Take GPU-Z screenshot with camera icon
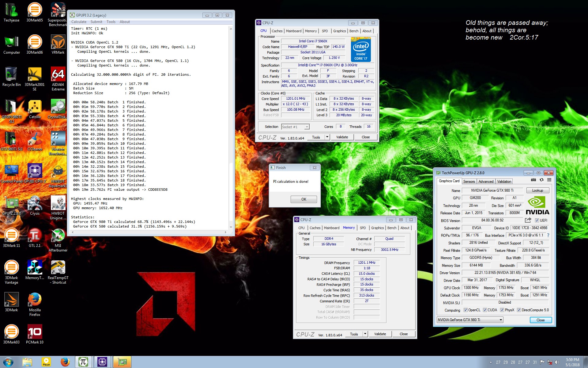The width and height of the screenshot is (588, 368). (x=533, y=180)
